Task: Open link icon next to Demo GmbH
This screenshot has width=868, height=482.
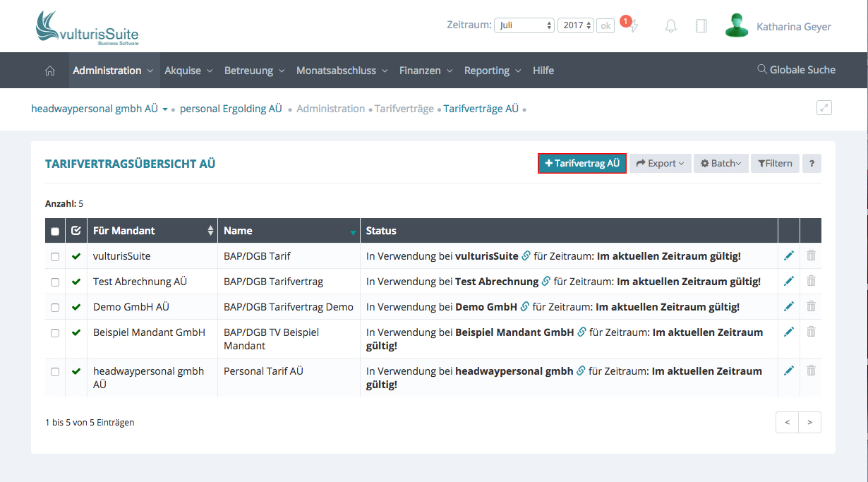Action: click(x=524, y=307)
